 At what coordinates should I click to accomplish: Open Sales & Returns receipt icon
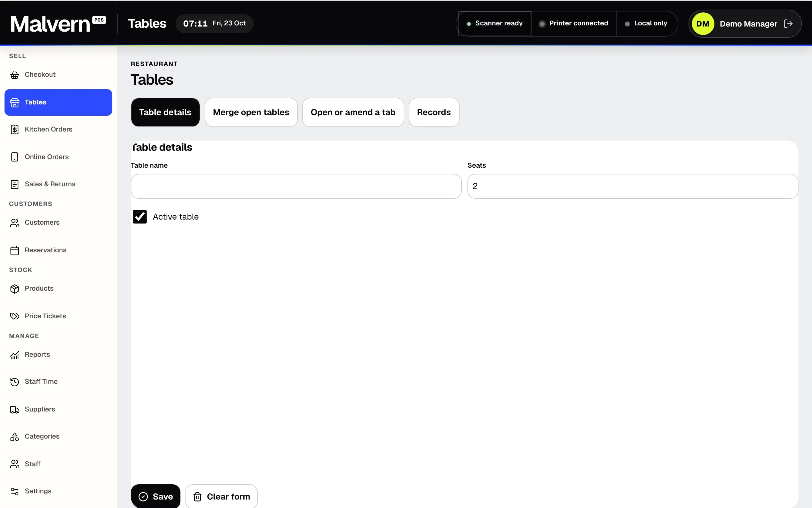(x=14, y=185)
